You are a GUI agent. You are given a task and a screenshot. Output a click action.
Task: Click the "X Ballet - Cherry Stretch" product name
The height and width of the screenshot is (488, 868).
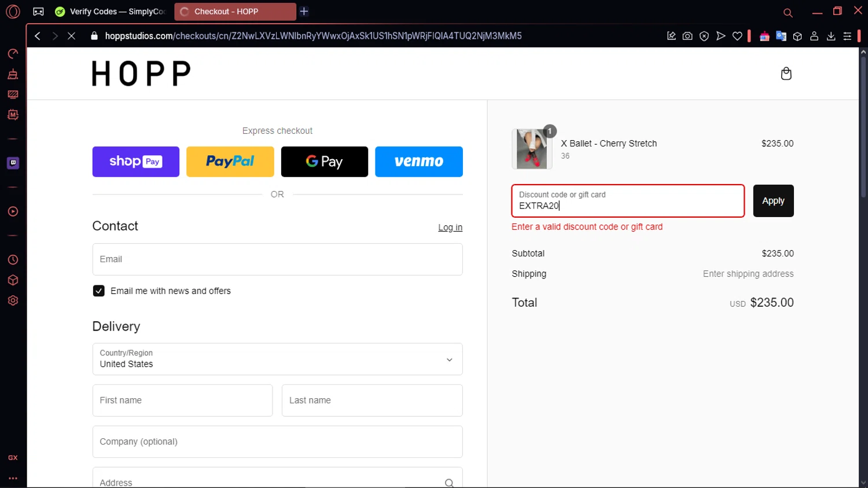609,144
